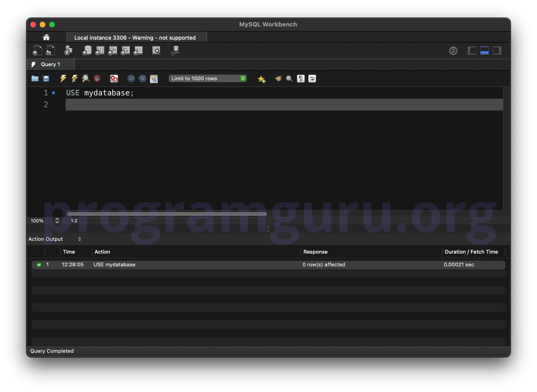The height and width of the screenshot is (392, 537).
Task: Create a new stored procedure icon
Action: click(125, 50)
